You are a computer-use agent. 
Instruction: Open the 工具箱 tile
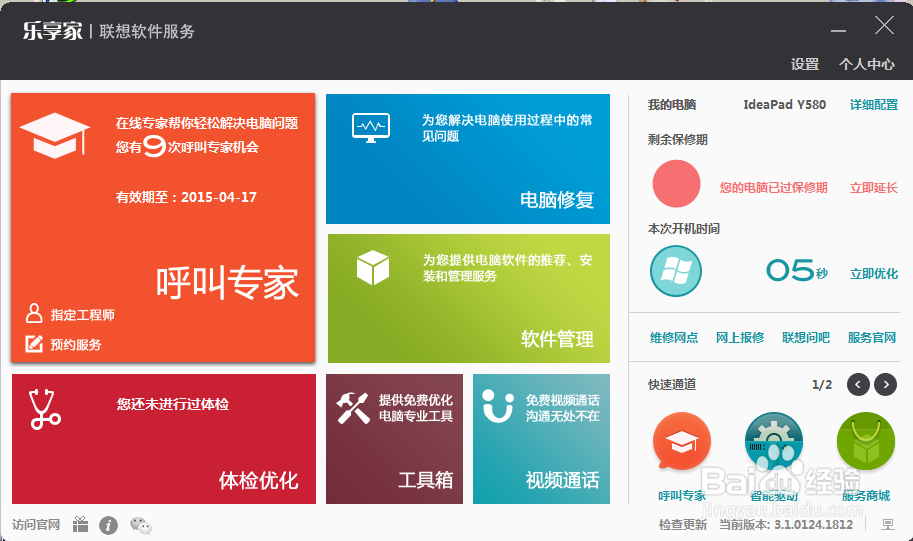[394, 439]
